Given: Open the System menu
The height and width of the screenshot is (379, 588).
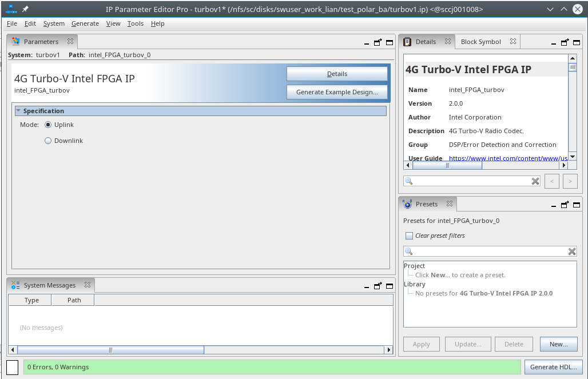Looking at the screenshot, I should pos(54,23).
